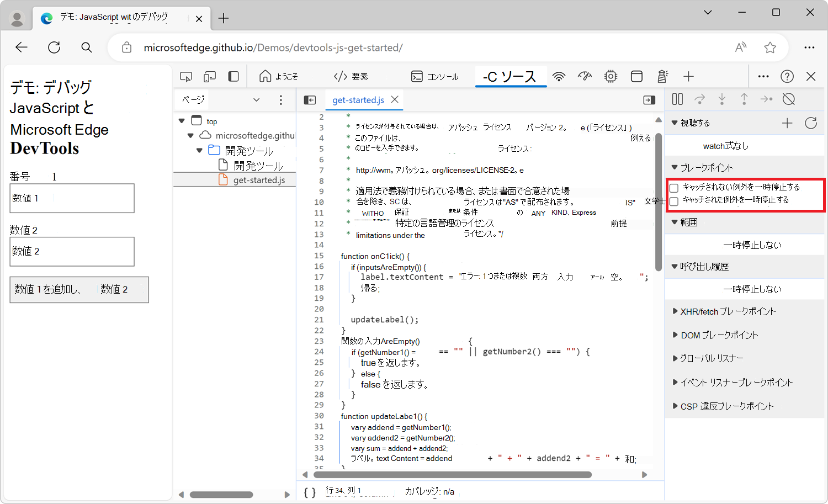
Task: Enable pausing on caught exceptions
Action: 674,201
